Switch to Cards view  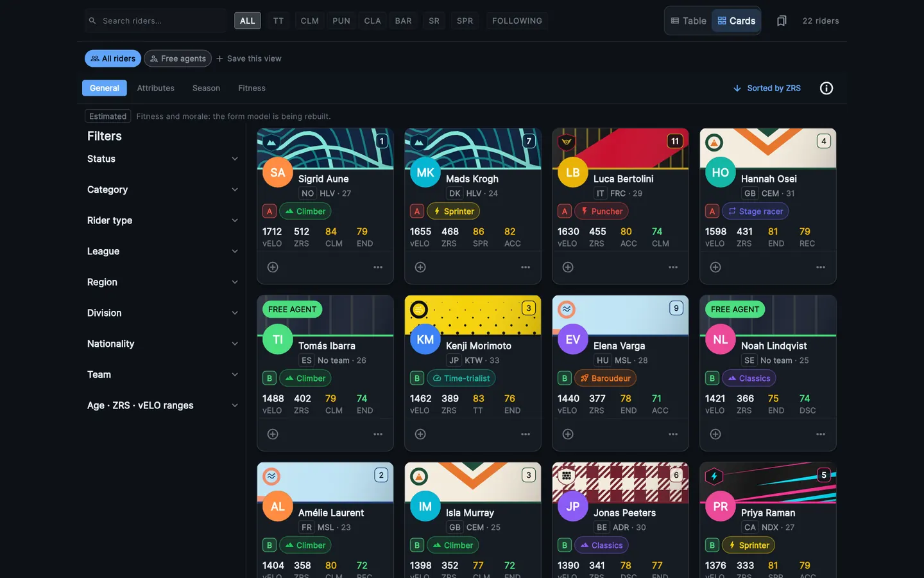[736, 21]
